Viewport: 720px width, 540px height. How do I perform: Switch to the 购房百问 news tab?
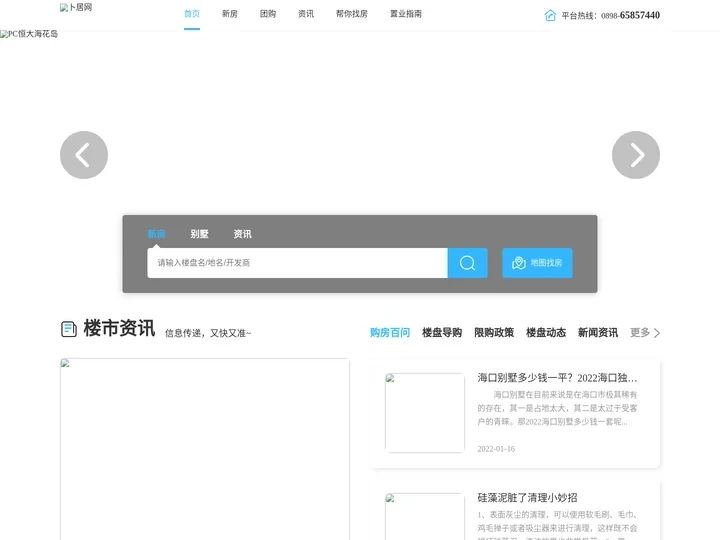point(390,332)
